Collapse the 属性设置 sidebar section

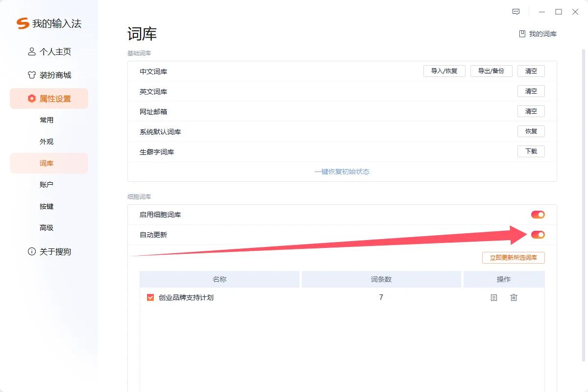click(x=49, y=98)
